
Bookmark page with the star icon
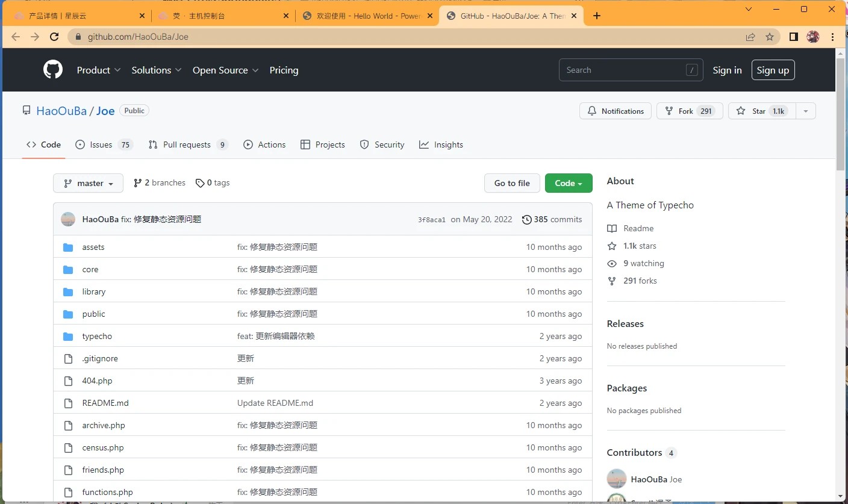click(x=769, y=37)
